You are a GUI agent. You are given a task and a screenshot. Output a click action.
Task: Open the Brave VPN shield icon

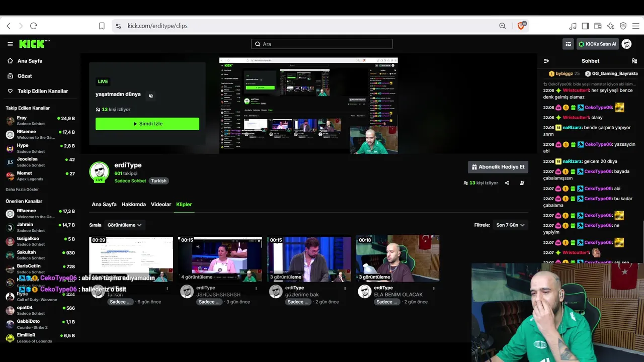pyautogui.click(x=623, y=26)
